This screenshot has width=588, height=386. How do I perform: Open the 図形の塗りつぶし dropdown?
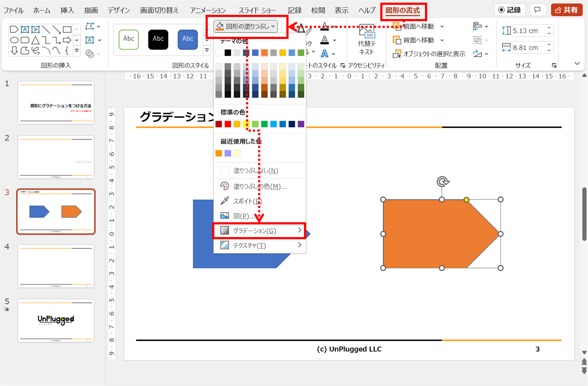[x=246, y=26]
